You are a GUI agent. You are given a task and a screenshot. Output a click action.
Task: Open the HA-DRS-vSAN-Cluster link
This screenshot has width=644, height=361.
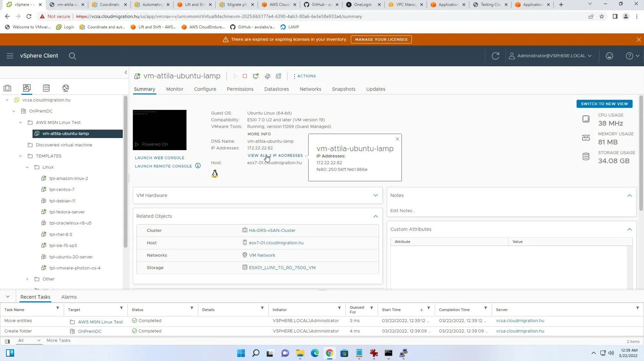(x=272, y=230)
